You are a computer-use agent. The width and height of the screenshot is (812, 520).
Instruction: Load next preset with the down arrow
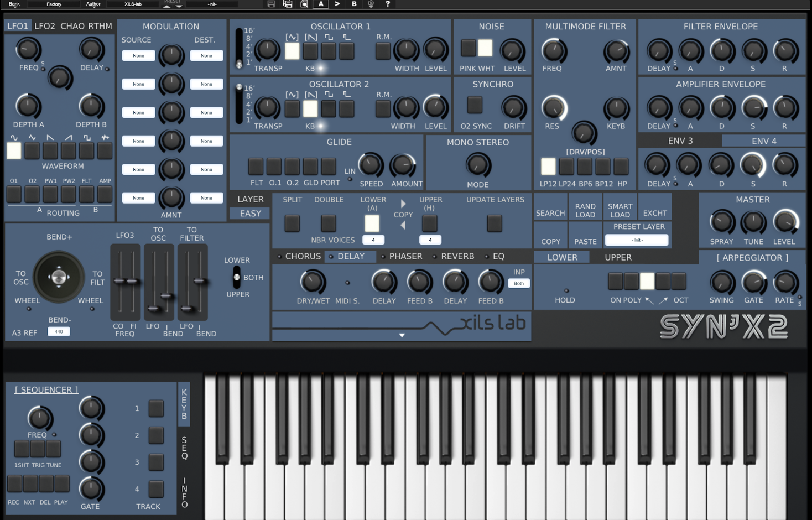pos(179,6)
